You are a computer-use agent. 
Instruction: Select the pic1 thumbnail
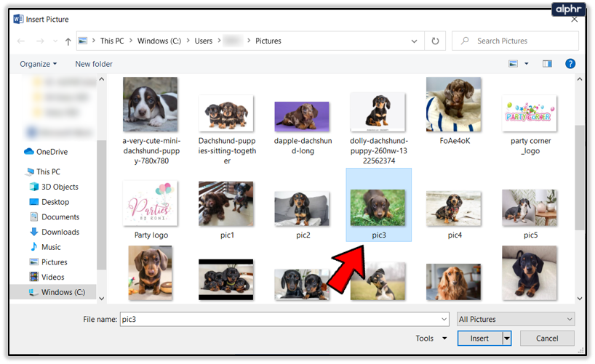tap(226, 203)
